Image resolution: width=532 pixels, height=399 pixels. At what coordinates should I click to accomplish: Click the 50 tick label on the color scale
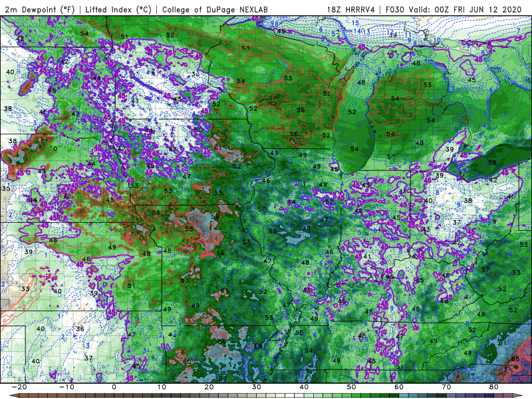coord(352,387)
